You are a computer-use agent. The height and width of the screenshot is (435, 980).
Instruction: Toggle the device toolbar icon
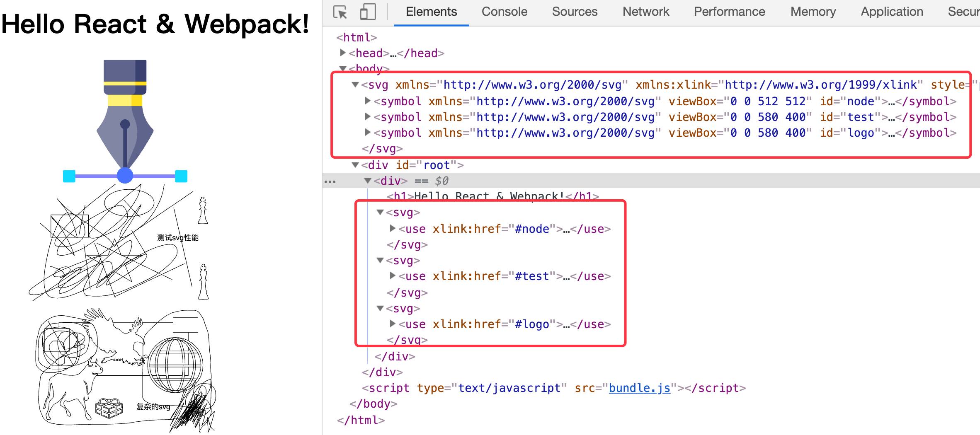[x=368, y=12]
